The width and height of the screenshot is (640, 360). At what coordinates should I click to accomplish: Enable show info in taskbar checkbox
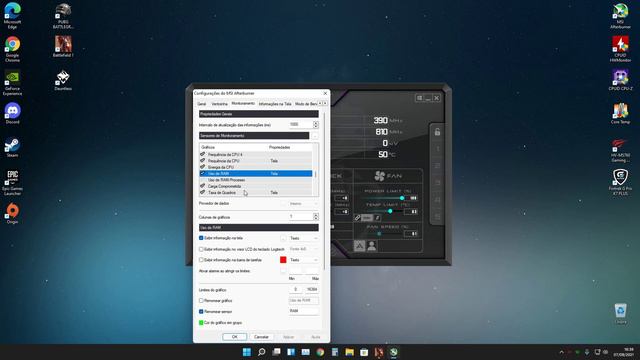(x=201, y=260)
